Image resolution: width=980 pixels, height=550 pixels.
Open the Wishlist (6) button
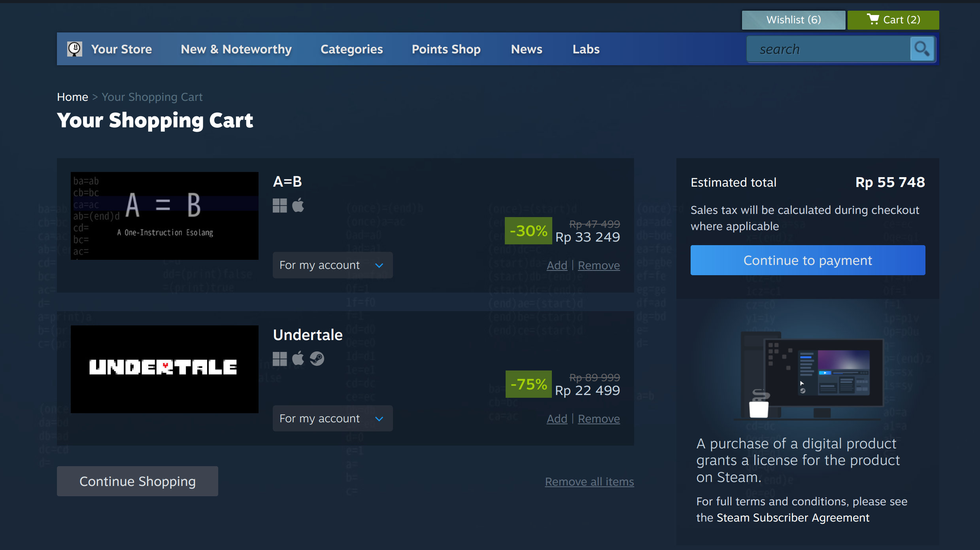pyautogui.click(x=793, y=20)
